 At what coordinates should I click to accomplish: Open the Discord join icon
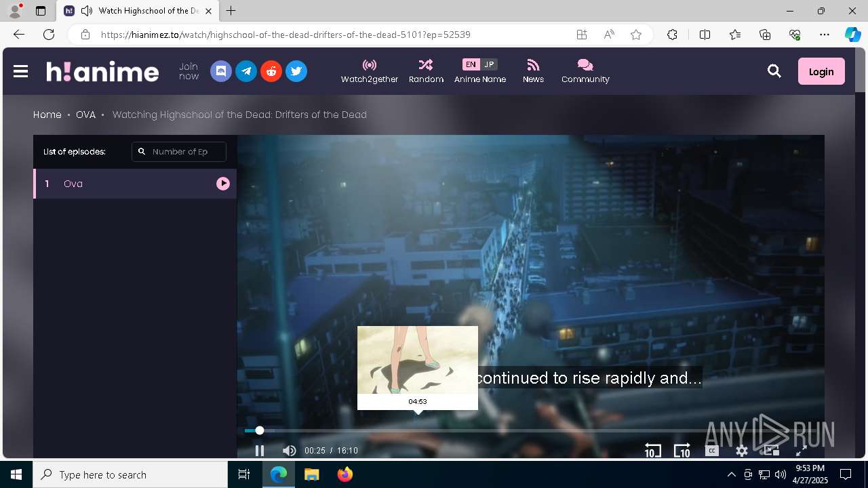221,71
